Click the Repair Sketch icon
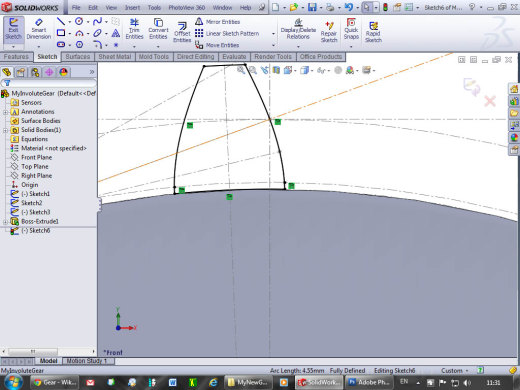The width and height of the screenshot is (520, 390). pos(329,32)
